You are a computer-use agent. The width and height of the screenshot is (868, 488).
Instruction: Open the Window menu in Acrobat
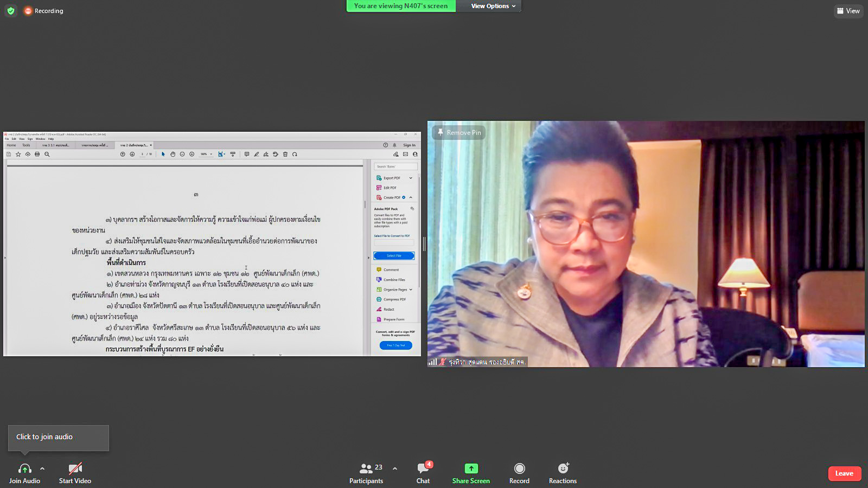(41, 139)
